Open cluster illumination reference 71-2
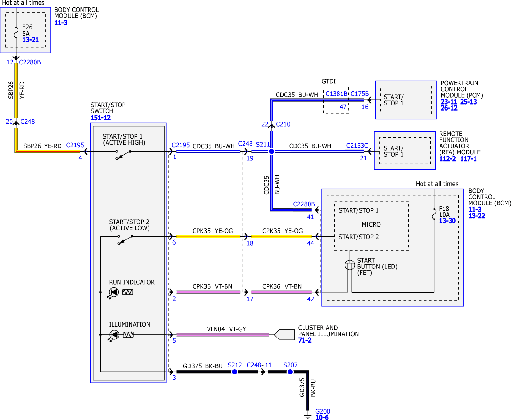Image resolution: width=511 pixels, height=420 pixels. pos(305,340)
